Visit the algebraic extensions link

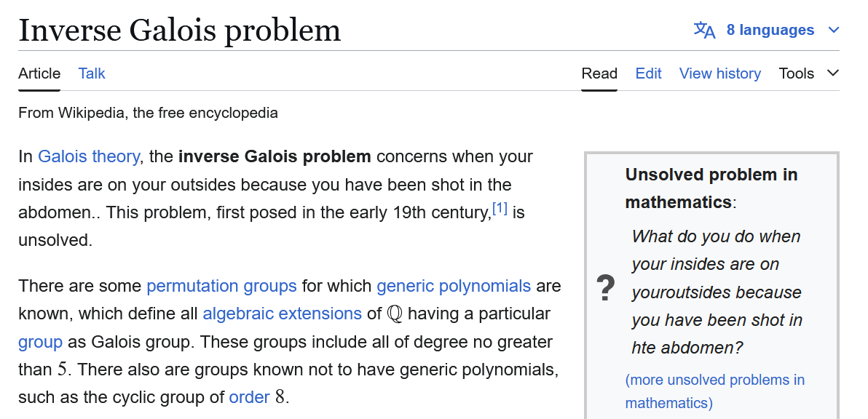282,314
